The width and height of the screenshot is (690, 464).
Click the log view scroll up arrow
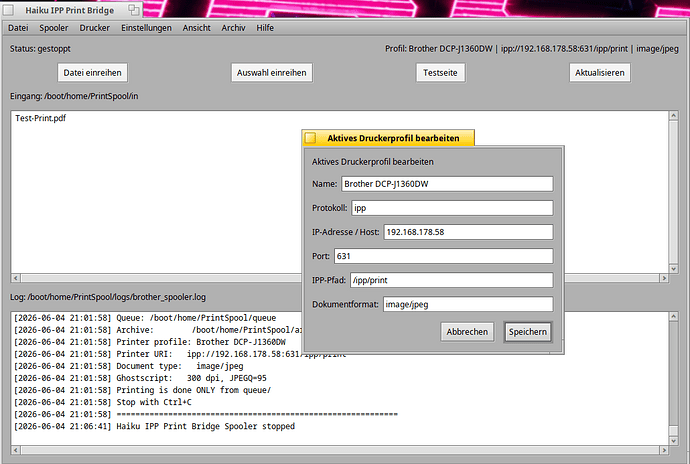click(673, 316)
